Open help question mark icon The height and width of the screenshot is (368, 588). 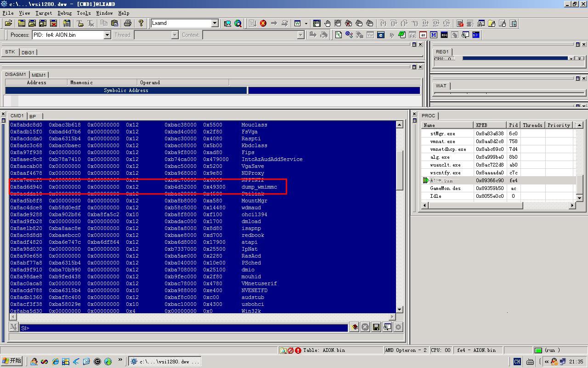pyautogui.click(x=141, y=23)
